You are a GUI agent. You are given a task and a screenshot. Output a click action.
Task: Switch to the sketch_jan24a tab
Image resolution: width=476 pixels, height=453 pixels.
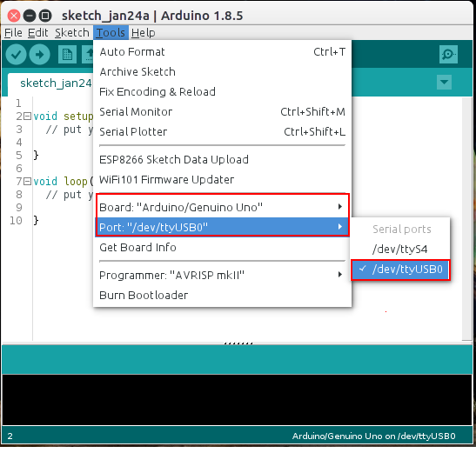coord(50,83)
